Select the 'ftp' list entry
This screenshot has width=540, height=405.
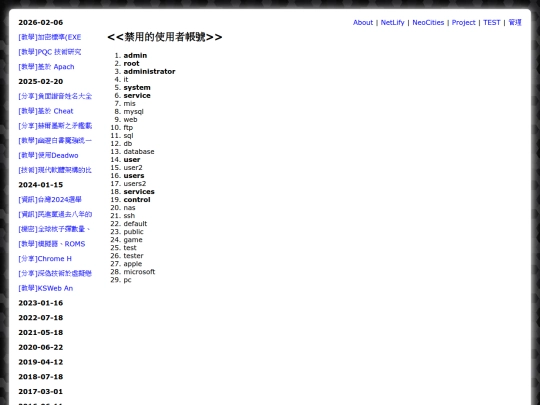(128, 128)
